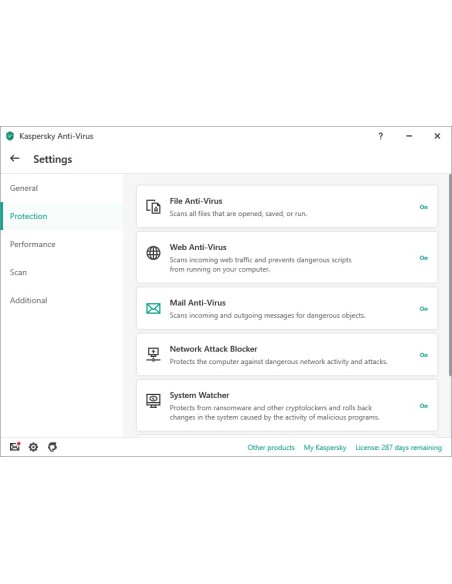
Task: Click the System Watcher monitor icon
Action: point(153,401)
